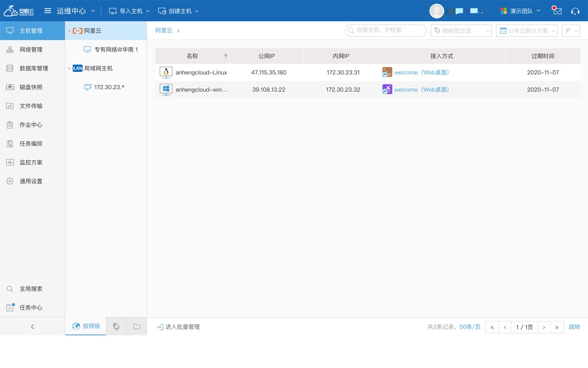588x368 pixels.
Task: Open the 运维中心 dropdown
Action: 76,11
